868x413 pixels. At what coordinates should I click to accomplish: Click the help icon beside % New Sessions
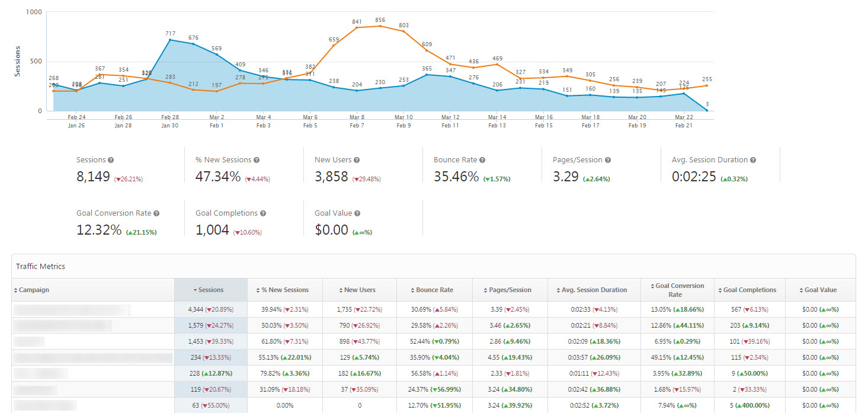[x=257, y=160]
